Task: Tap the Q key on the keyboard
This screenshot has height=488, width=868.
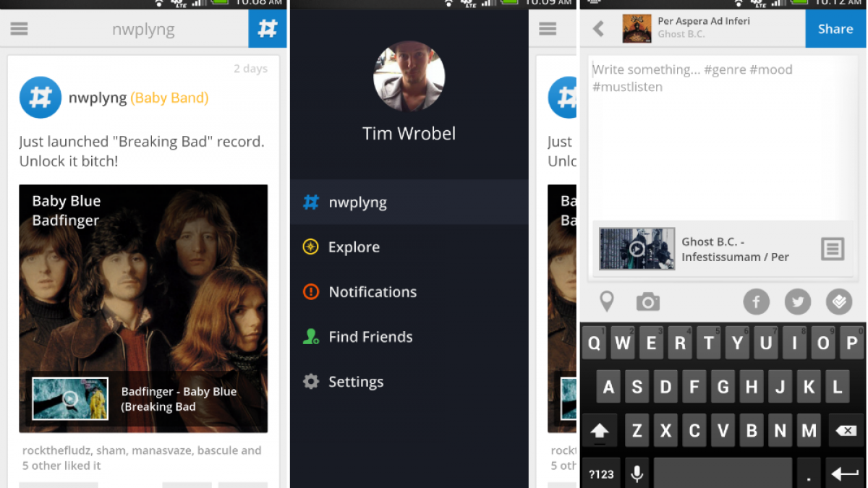Action: 595,343
